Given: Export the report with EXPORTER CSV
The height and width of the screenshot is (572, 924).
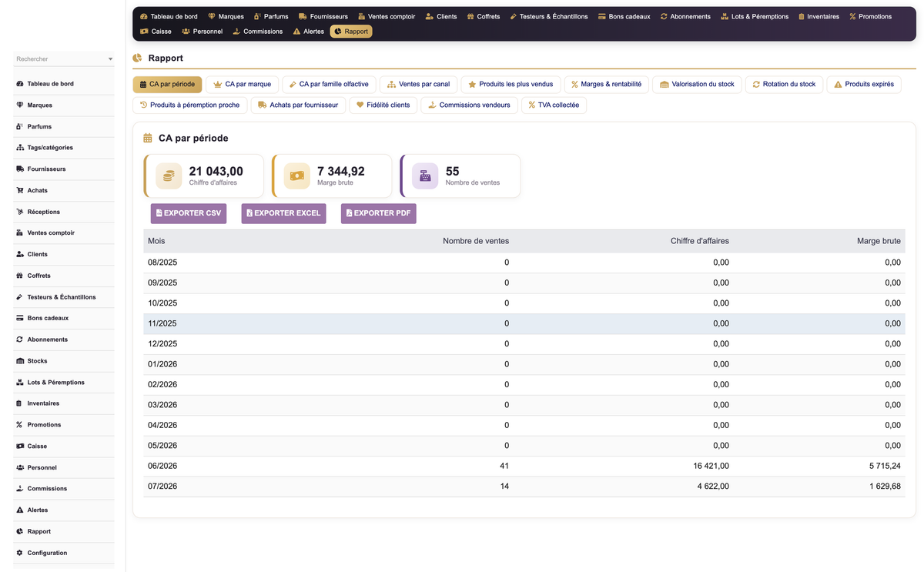Looking at the screenshot, I should coord(189,213).
